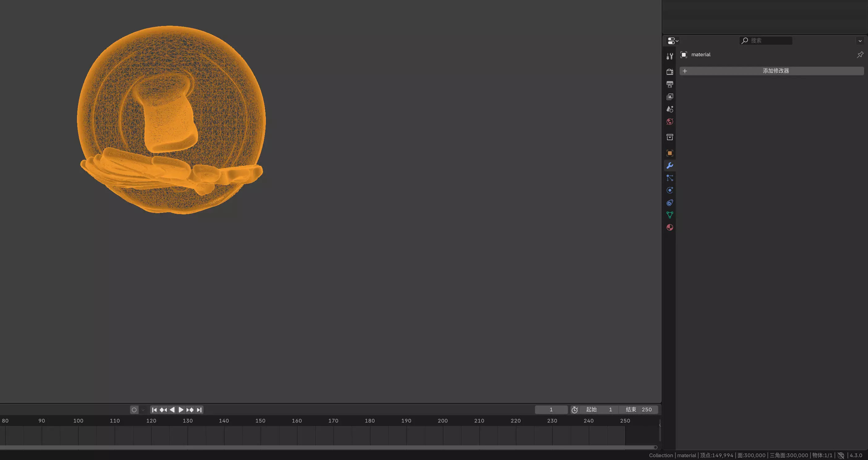Expand the properties options chevron
The height and width of the screenshot is (460, 868).
860,41
